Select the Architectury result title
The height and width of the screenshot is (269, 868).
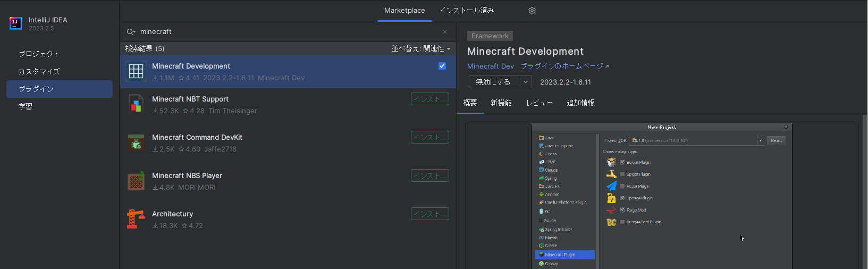[173, 214]
